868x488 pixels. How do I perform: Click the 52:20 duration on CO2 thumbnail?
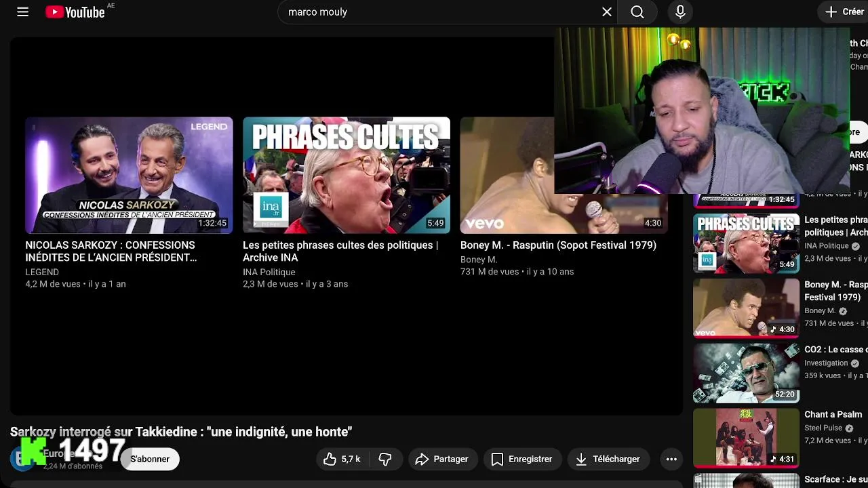[785, 394]
